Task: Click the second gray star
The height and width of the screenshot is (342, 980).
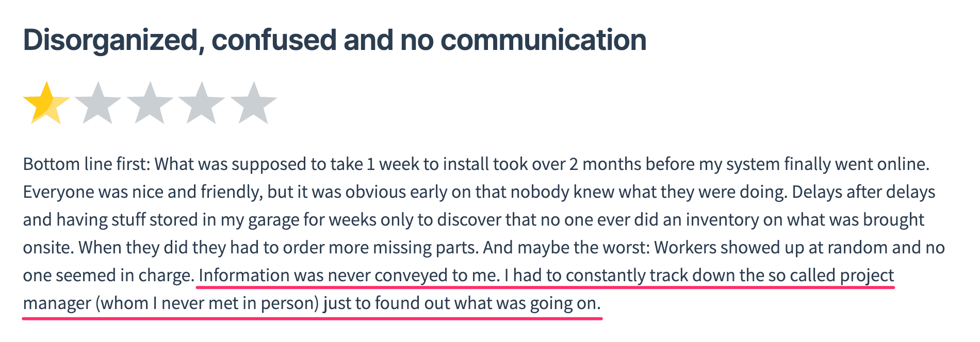Action: pyautogui.click(x=97, y=103)
